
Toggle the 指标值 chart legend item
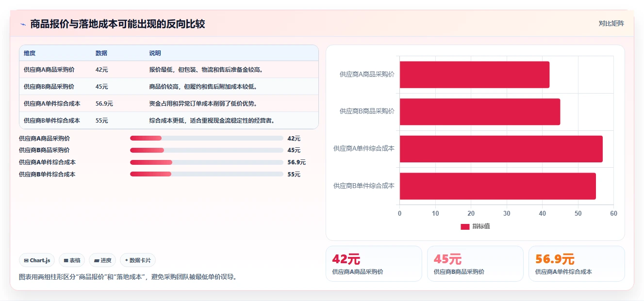click(x=475, y=226)
